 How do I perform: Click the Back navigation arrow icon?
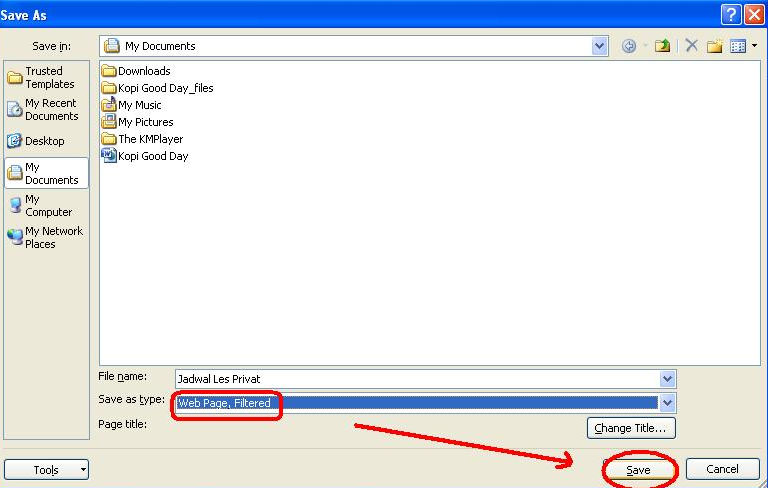pos(629,46)
